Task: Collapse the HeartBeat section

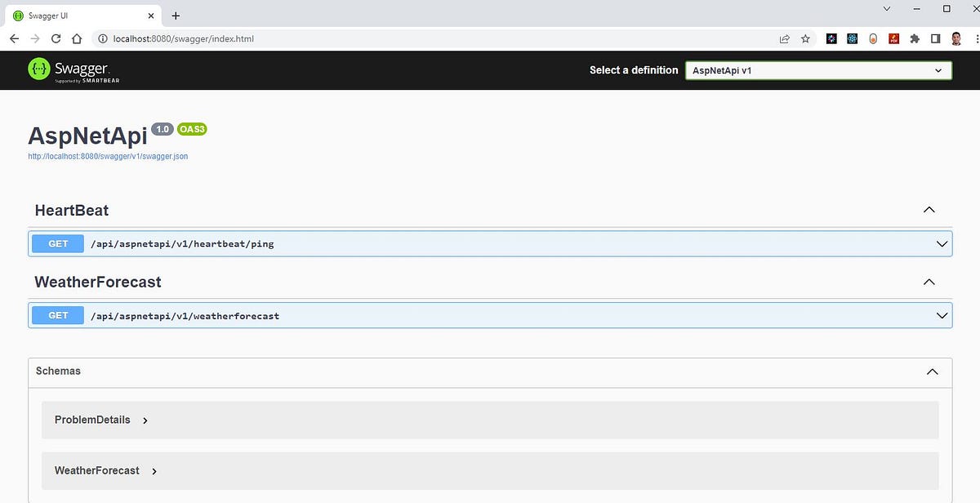Action: pos(929,210)
